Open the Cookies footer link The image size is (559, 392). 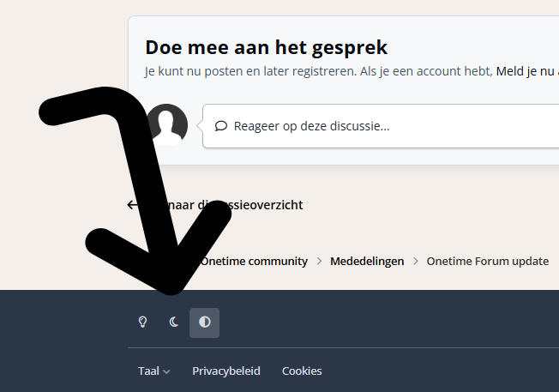[302, 371]
